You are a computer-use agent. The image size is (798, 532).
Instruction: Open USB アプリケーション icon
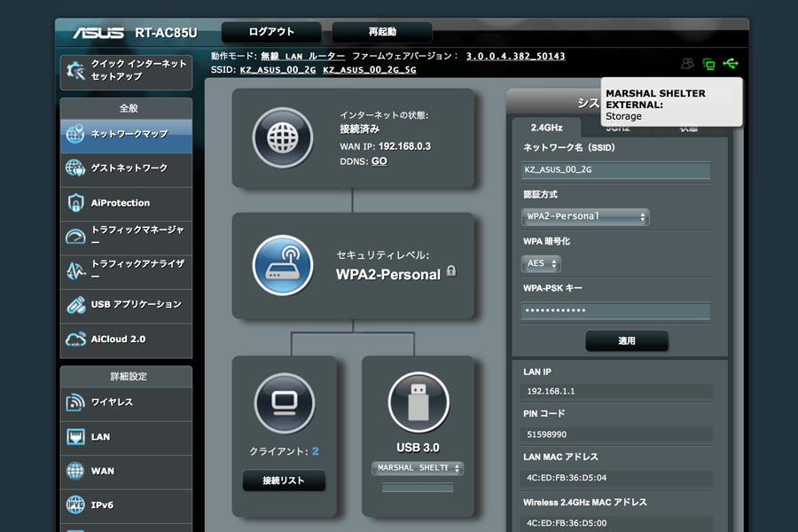75,304
